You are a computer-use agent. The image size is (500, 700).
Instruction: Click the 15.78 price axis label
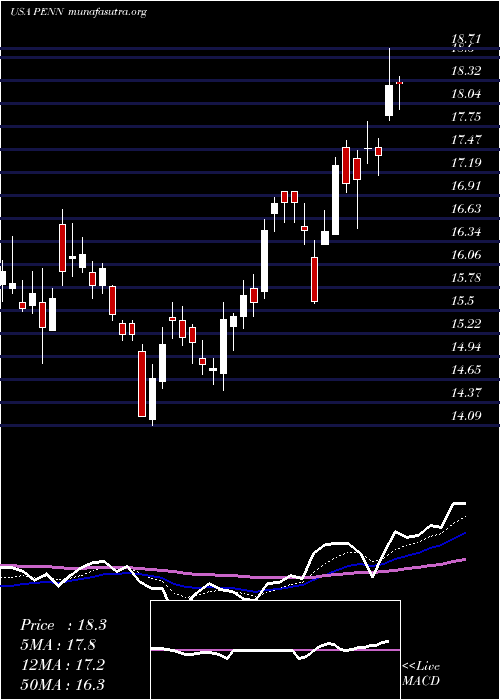coord(466,278)
